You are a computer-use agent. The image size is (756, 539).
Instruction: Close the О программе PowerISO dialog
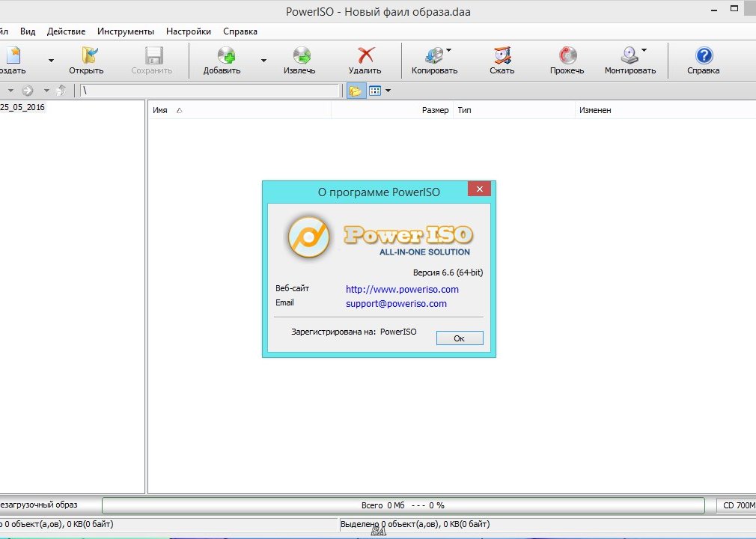tap(479, 189)
